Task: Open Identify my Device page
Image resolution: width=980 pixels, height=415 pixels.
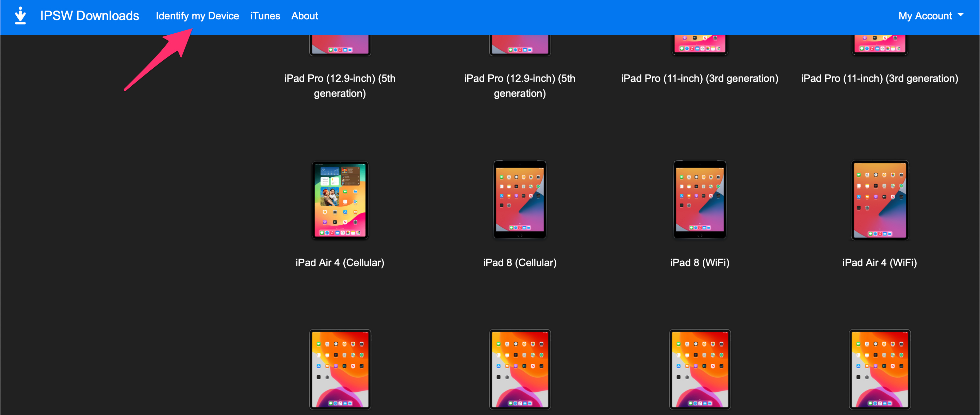Action: coord(197,16)
